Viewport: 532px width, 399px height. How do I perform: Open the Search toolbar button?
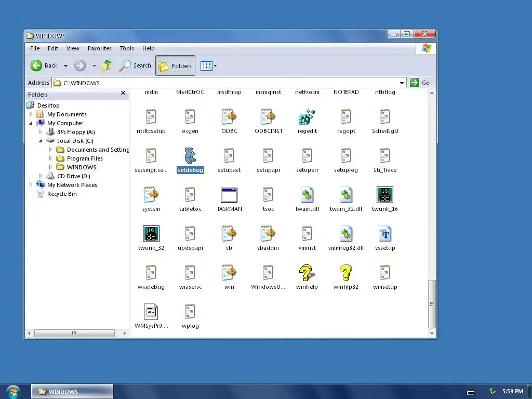(135, 65)
